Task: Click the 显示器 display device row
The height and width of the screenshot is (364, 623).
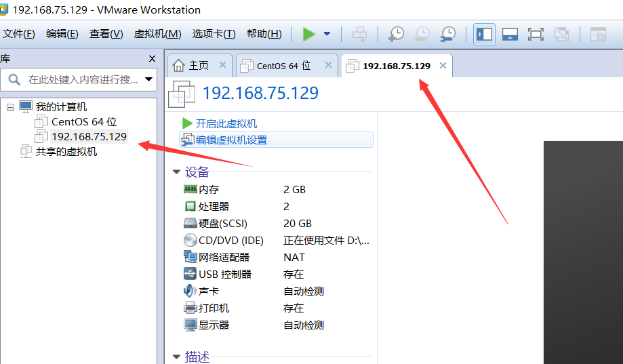Action: pos(276,325)
